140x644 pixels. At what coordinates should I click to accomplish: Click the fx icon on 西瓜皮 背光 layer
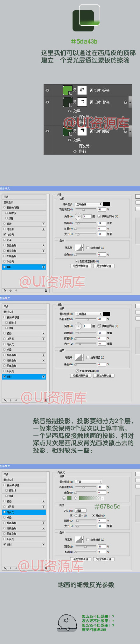point(126,102)
